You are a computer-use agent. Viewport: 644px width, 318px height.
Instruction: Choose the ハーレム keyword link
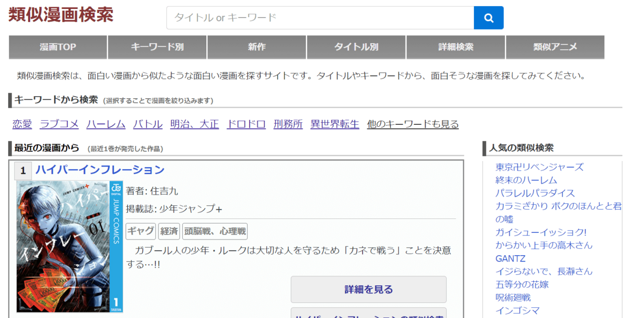coord(106,124)
